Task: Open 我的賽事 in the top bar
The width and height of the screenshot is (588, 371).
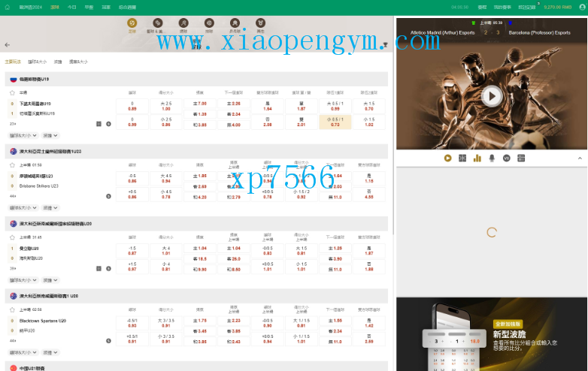Action: pyautogui.click(x=502, y=7)
